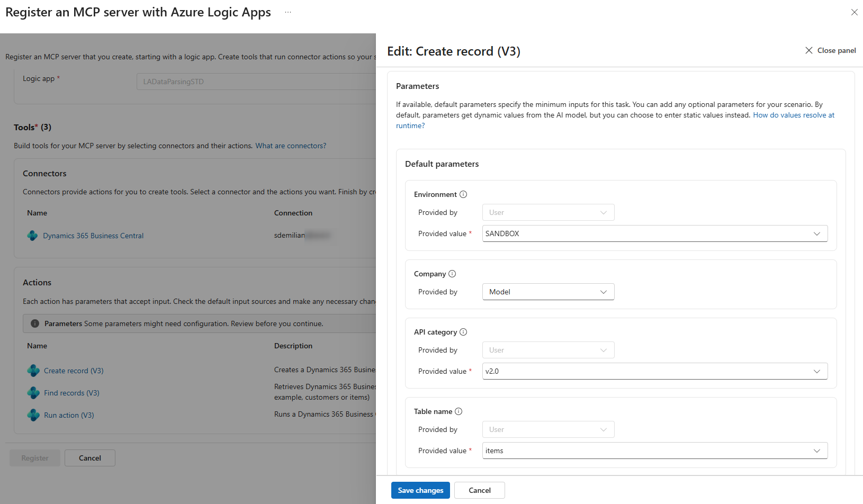Click the Dynamics 365 Business Central icon

pyautogui.click(x=32, y=236)
